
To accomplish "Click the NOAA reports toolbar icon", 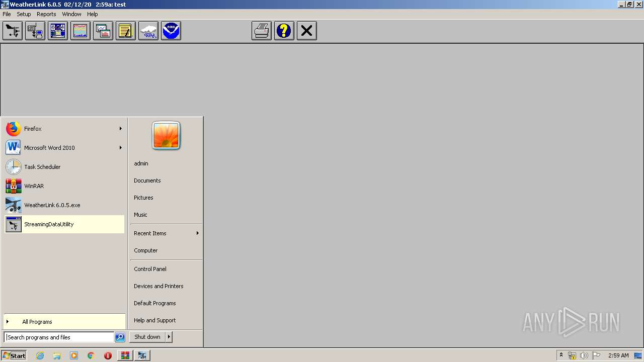I will coord(171,31).
